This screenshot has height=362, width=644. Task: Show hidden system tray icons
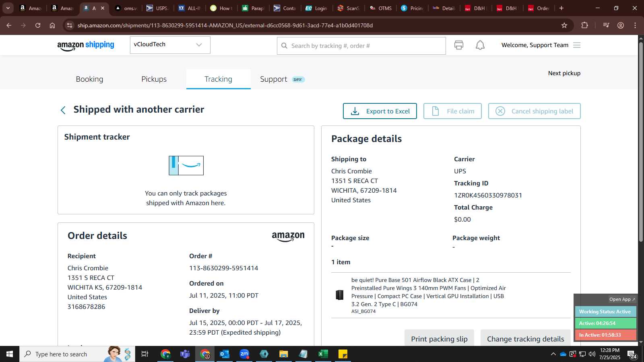(x=553, y=354)
